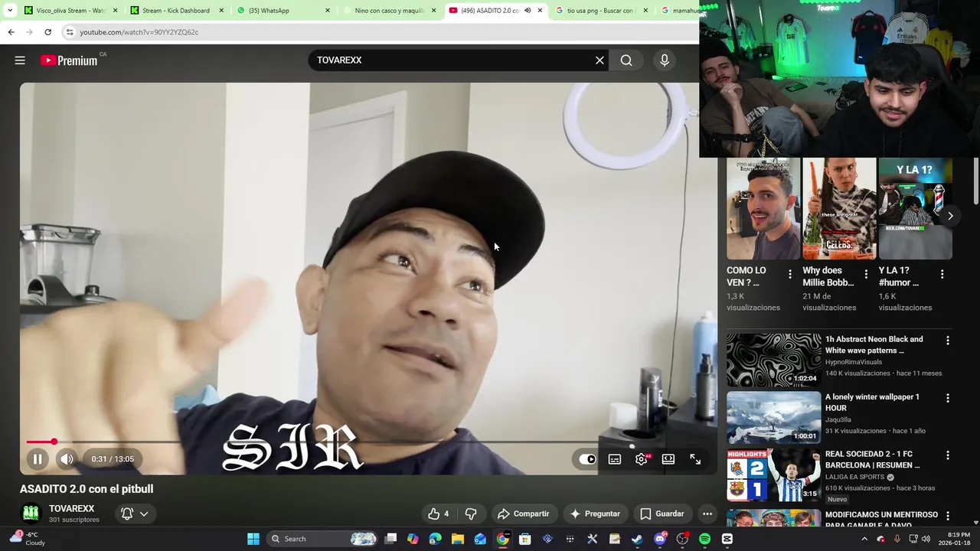980x551 pixels.
Task: Open system volume speaker in tray
Action: click(926, 539)
